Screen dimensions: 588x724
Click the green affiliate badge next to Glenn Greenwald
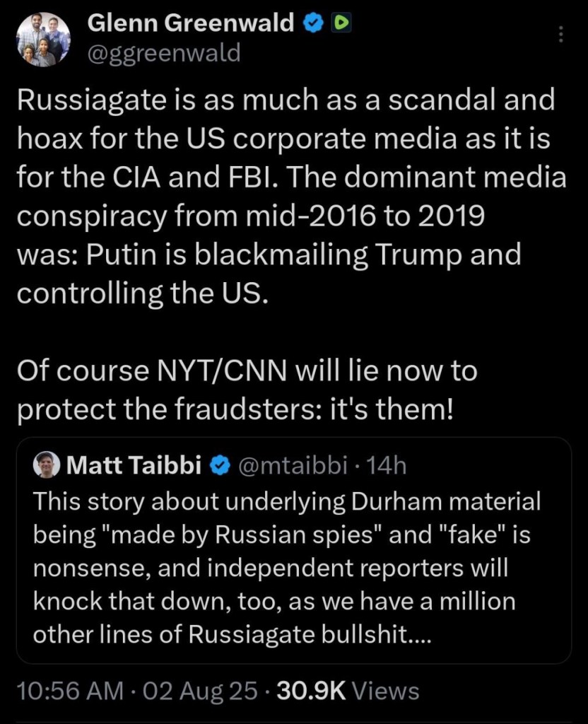tap(341, 23)
